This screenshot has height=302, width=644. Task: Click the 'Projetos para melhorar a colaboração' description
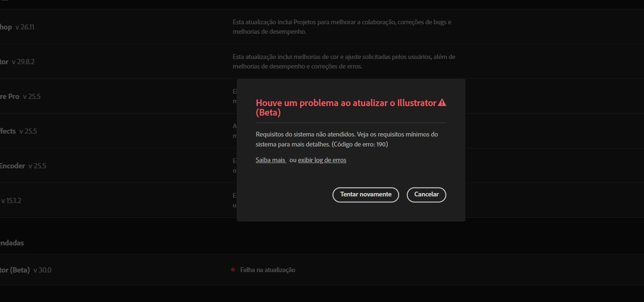point(342,27)
